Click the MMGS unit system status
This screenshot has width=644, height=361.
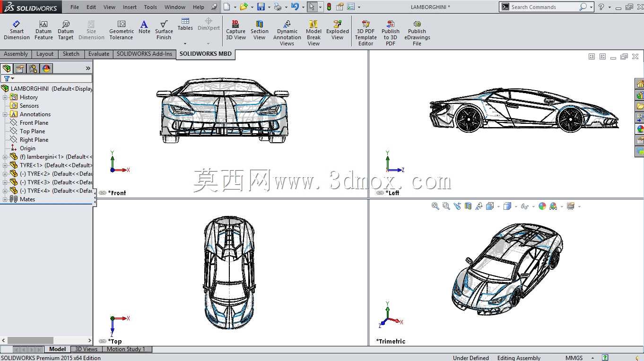[x=574, y=358]
